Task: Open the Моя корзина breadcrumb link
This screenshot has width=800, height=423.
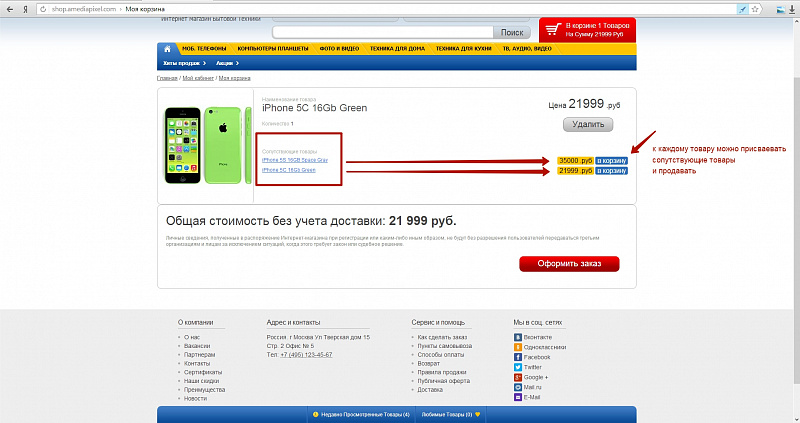Action: (234, 79)
